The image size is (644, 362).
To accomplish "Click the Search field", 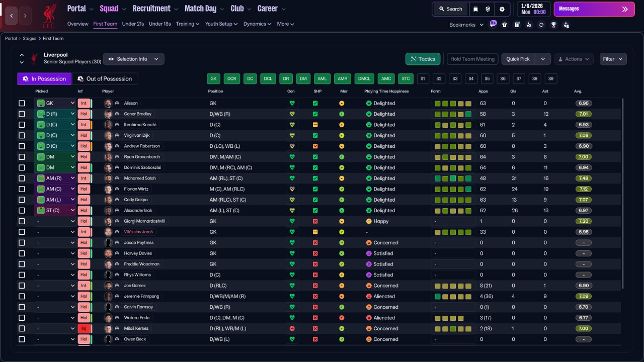I will tap(450, 9).
